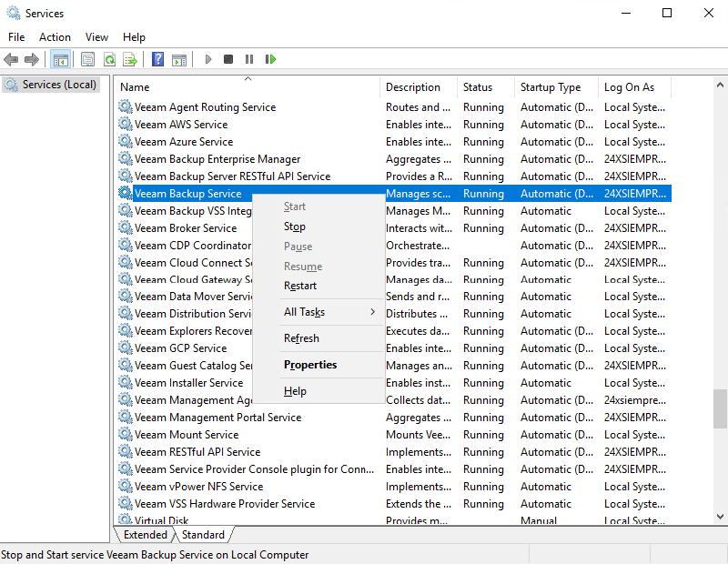The image size is (728, 564).
Task: Click the Properties toolbar icon
Action: 87,59
